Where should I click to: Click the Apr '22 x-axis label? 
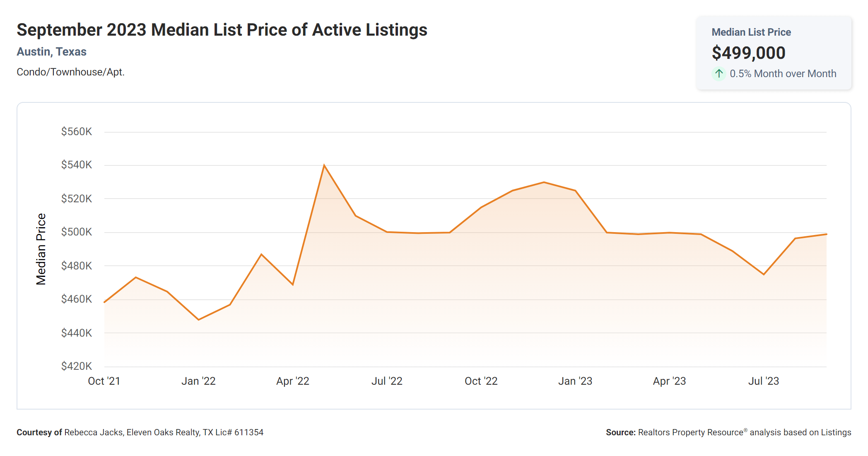293,381
